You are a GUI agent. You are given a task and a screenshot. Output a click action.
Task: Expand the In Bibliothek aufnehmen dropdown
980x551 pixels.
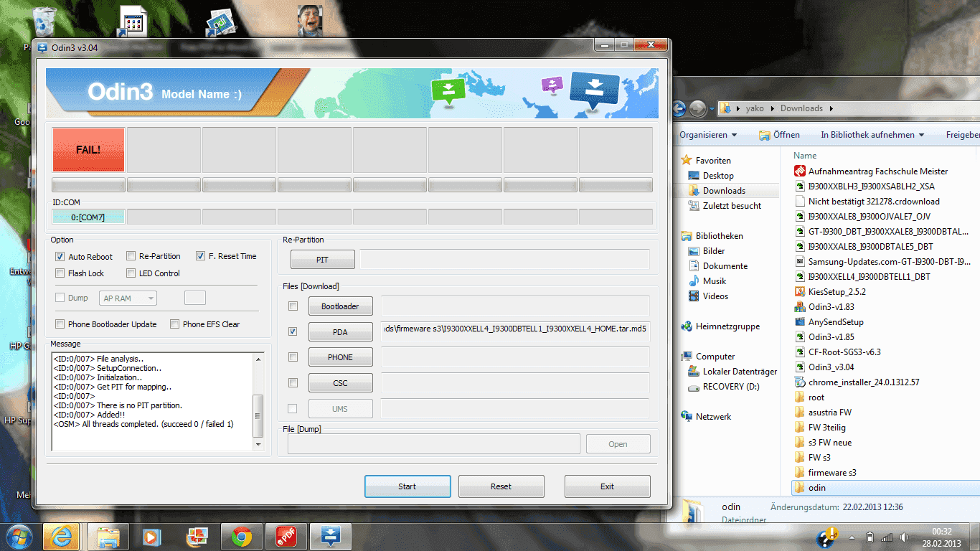coord(872,135)
